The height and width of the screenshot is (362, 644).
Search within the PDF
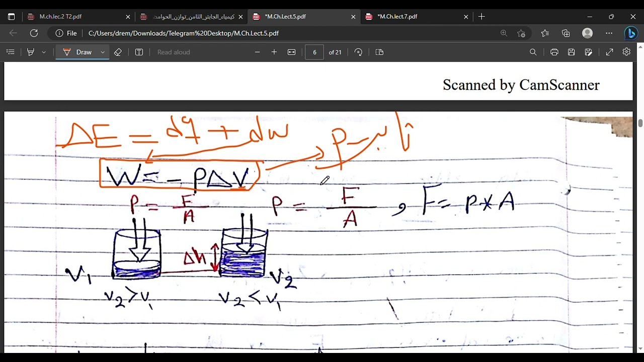click(533, 52)
